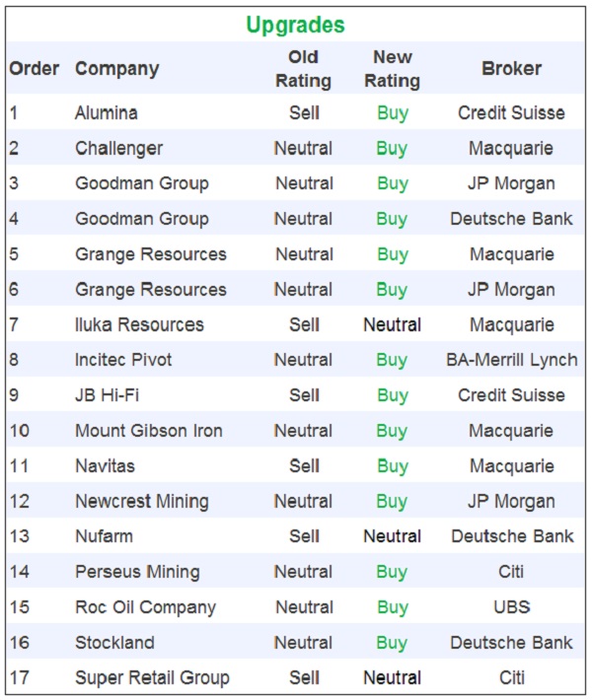Open the Nufarm company entry
Image resolution: width=592 pixels, height=700 pixels.
point(104,536)
